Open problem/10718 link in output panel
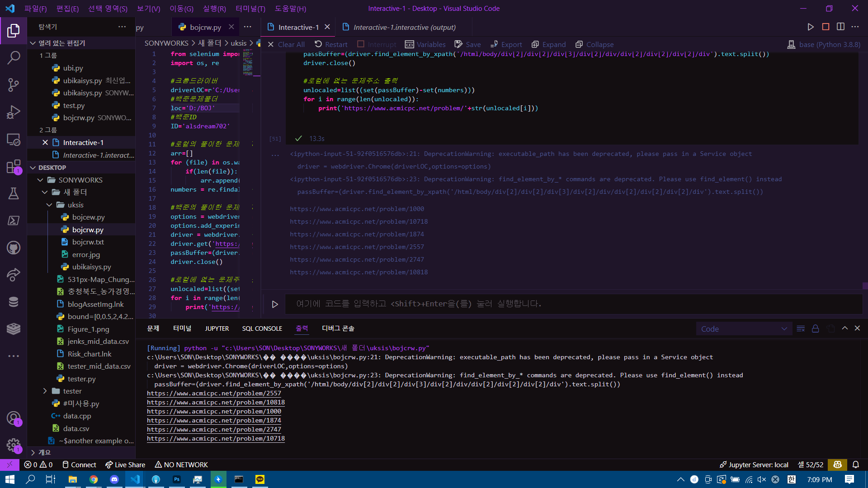The height and width of the screenshot is (488, 868). click(x=216, y=438)
